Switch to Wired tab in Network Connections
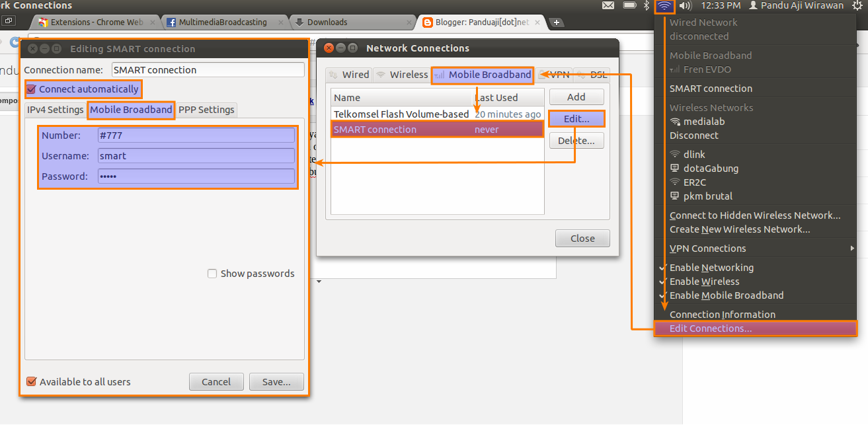The image size is (868, 425). click(x=349, y=75)
